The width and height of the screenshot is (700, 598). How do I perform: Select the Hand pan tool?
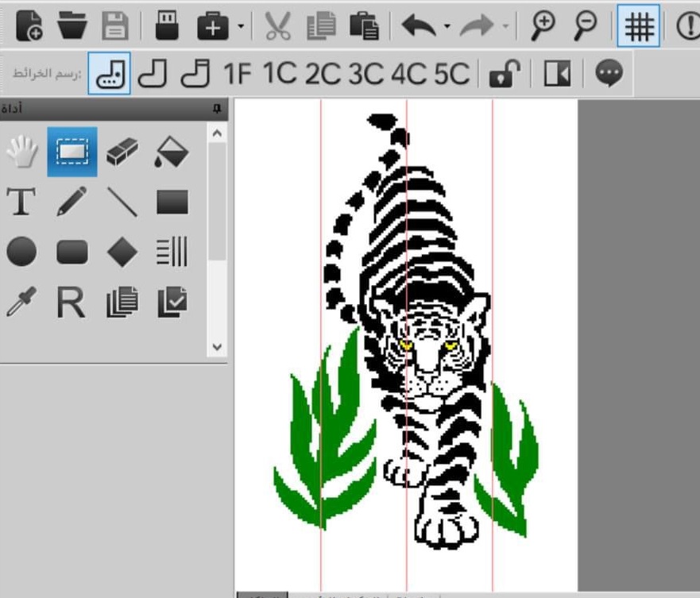(22, 151)
